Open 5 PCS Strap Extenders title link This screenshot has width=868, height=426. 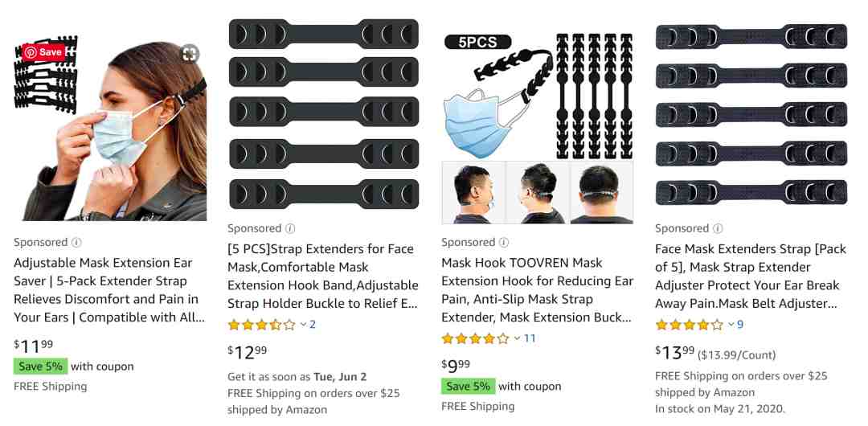323,276
